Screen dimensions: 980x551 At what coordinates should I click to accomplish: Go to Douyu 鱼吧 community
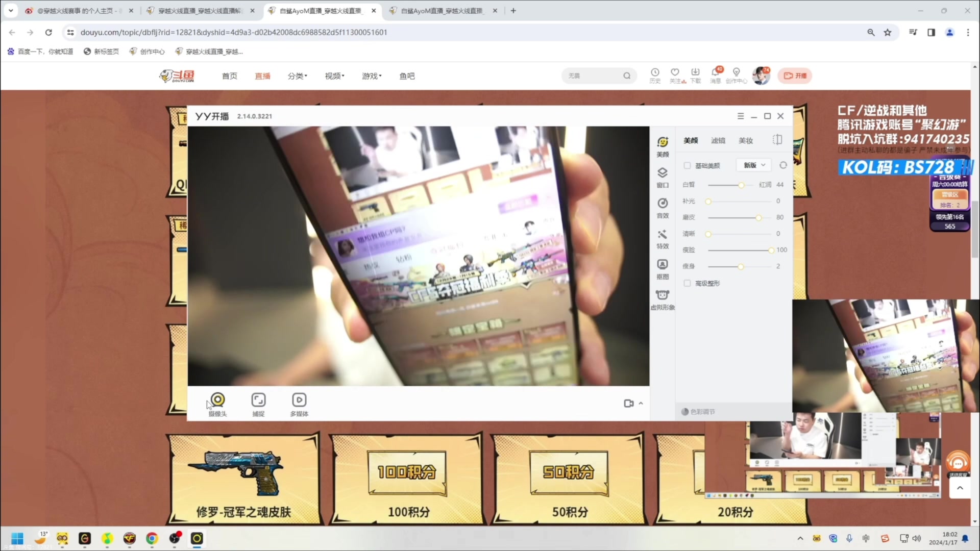click(x=407, y=76)
